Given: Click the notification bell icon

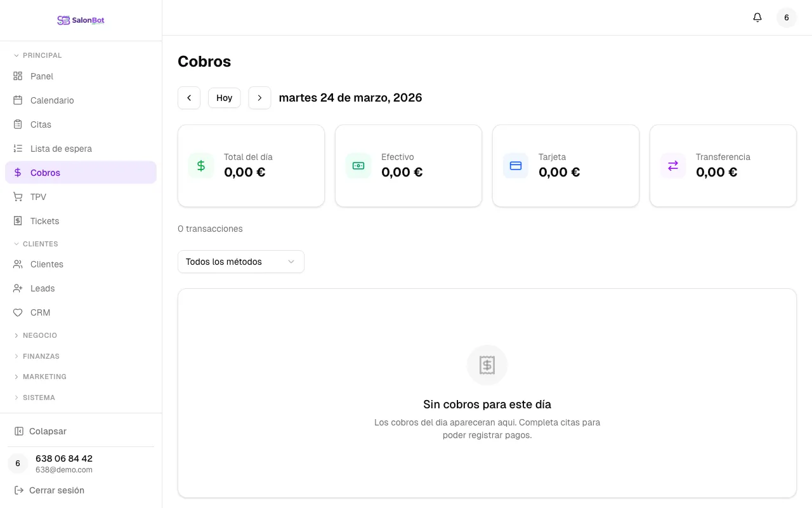Looking at the screenshot, I should (757, 17).
